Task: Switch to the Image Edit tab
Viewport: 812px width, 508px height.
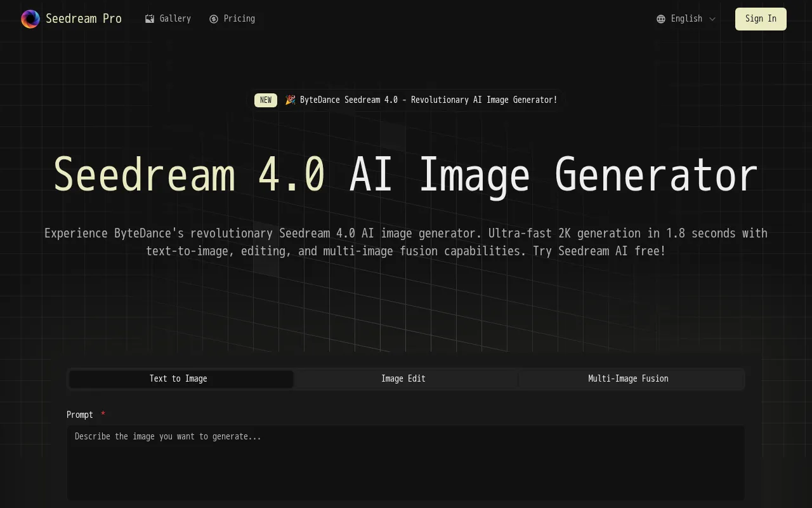Action: [x=403, y=379]
